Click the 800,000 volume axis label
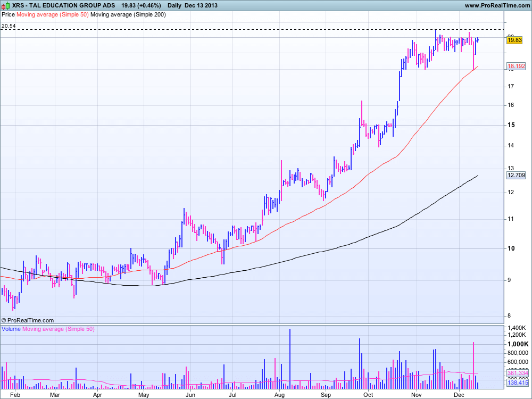 (x=518, y=353)
